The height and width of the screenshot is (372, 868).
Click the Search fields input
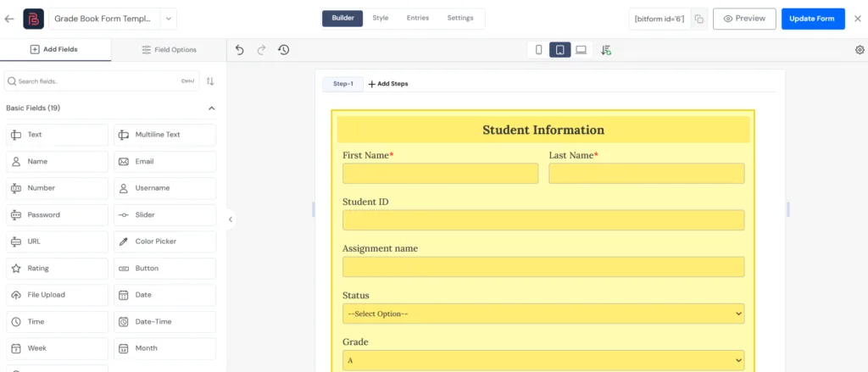pos(102,81)
